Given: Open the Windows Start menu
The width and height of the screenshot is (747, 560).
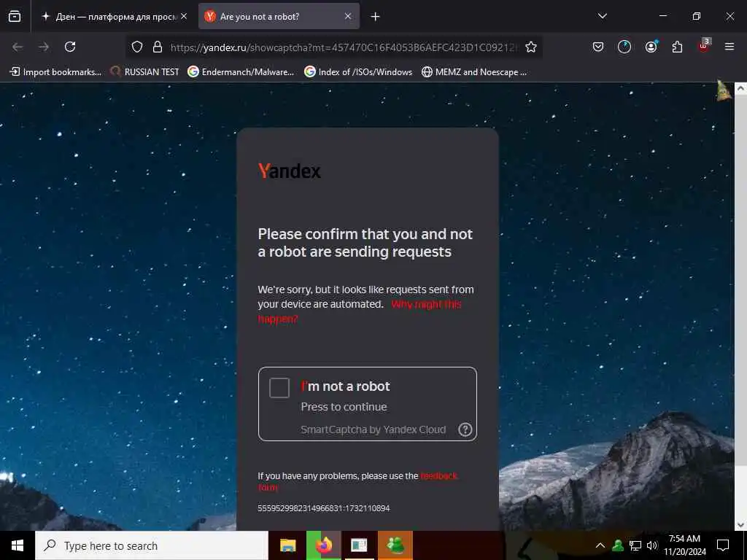Looking at the screenshot, I should point(18,545).
